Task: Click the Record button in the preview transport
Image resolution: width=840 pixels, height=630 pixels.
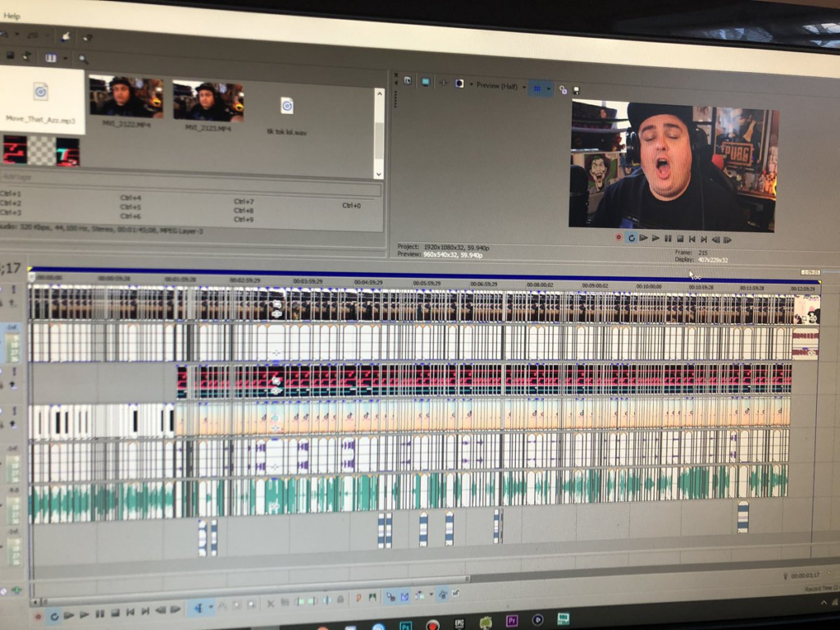Action: 619,237
